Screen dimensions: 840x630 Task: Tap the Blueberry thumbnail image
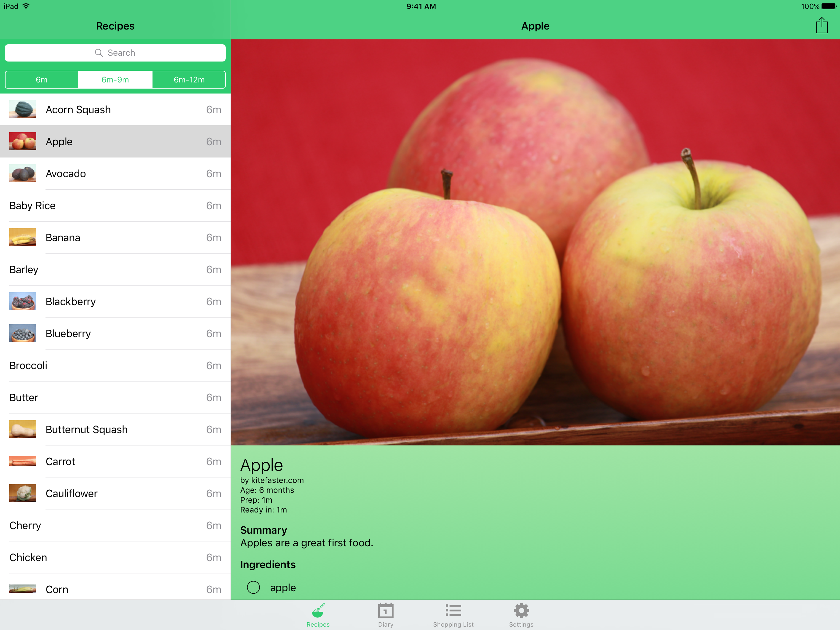tap(23, 333)
